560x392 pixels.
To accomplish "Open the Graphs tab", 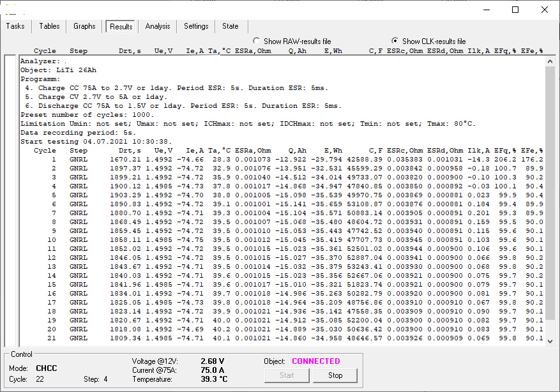I will [x=84, y=26].
